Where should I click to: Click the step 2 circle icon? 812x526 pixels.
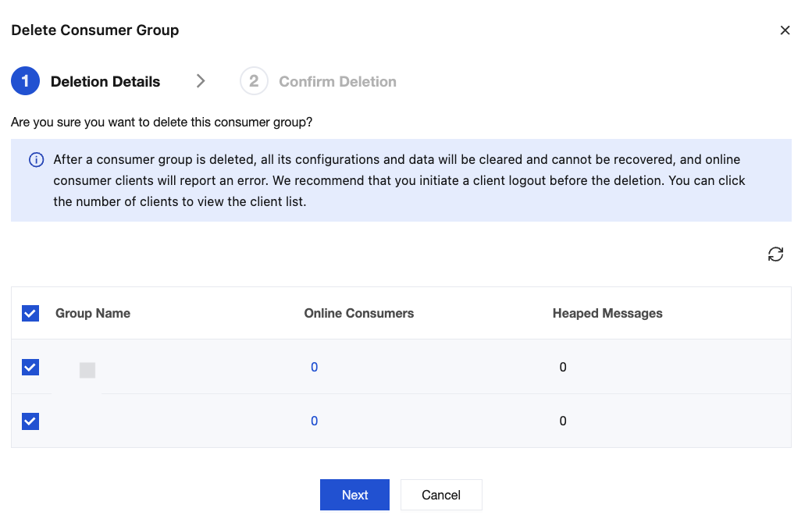254,81
